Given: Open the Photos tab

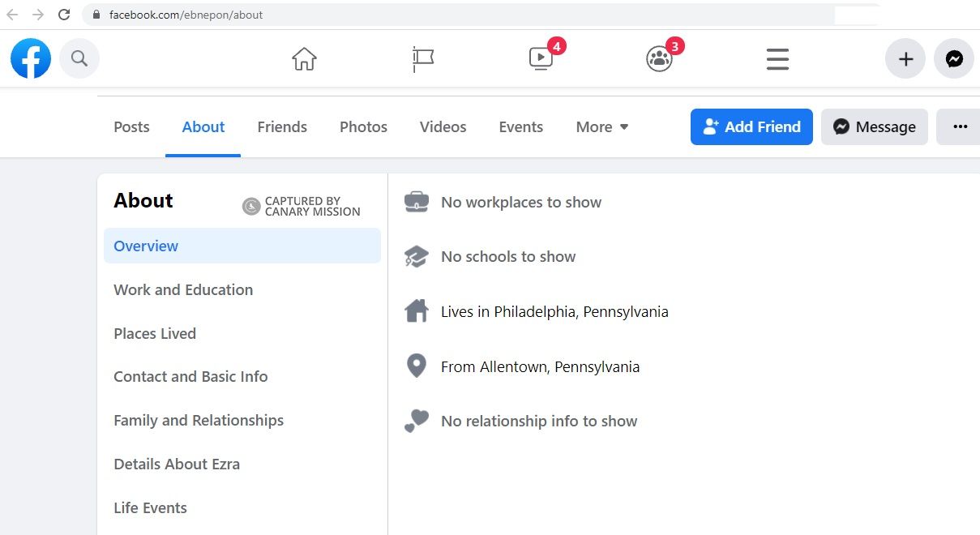Looking at the screenshot, I should (363, 127).
